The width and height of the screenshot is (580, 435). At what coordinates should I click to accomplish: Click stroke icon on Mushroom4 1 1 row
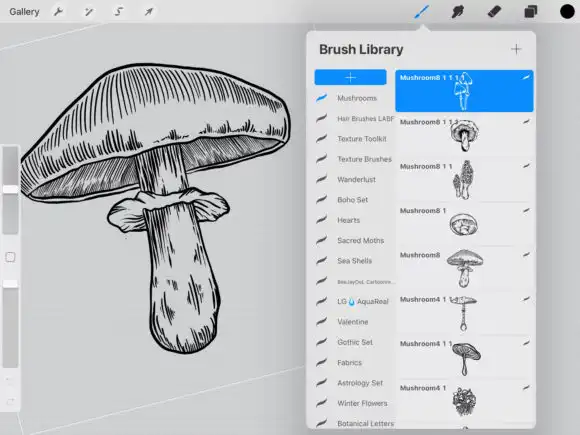[526, 343]
